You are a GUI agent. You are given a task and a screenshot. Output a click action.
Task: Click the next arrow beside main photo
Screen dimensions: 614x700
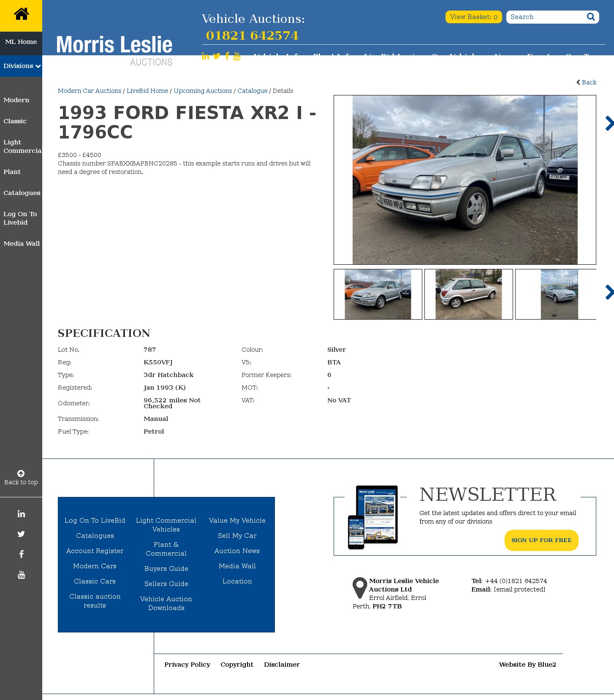click(x=609, y=123)
